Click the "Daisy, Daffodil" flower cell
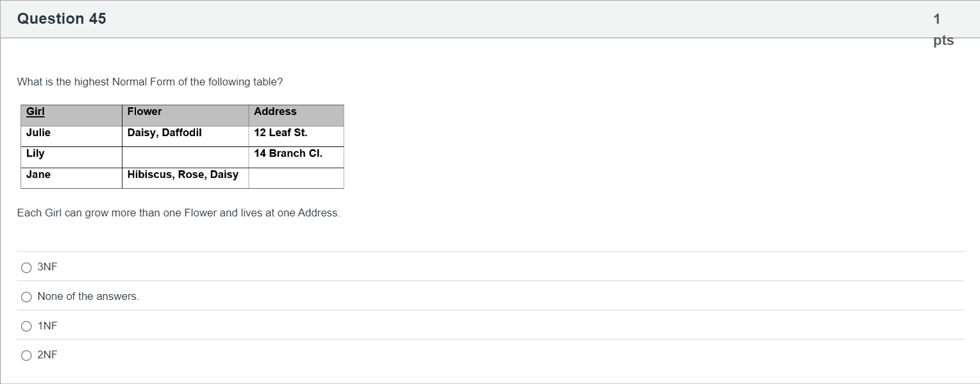 [164, 133]
